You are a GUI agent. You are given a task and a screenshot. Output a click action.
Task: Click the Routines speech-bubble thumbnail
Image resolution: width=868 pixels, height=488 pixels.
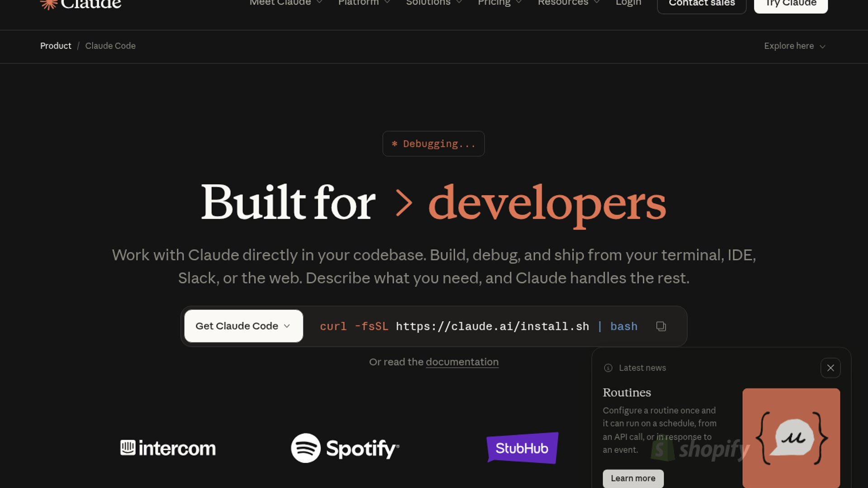point(791,437)
